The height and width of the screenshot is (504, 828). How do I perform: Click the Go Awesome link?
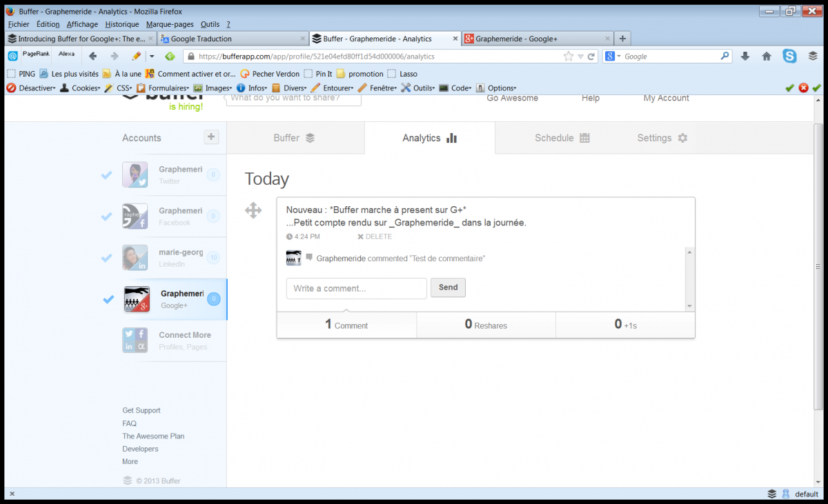tap(513, 99)
